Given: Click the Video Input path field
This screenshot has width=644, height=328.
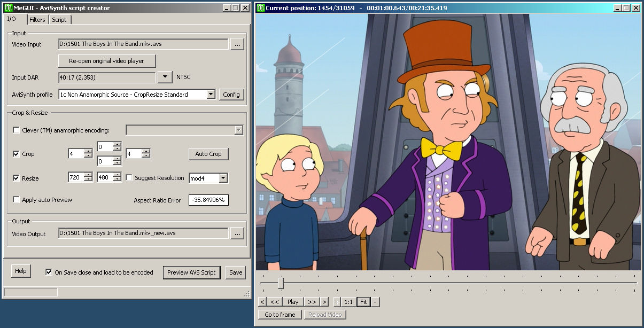Looking at the screenshot, I should 143,45.
